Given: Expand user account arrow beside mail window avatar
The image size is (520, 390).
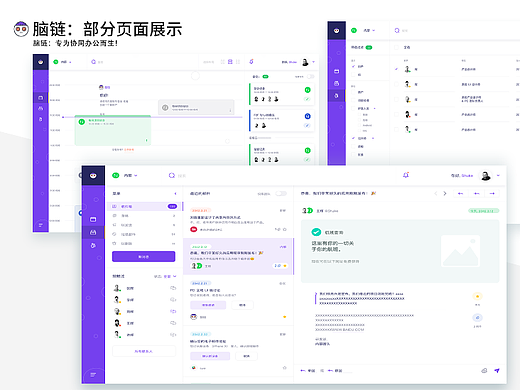Looking at the screenshot, I should pos(498,175).
